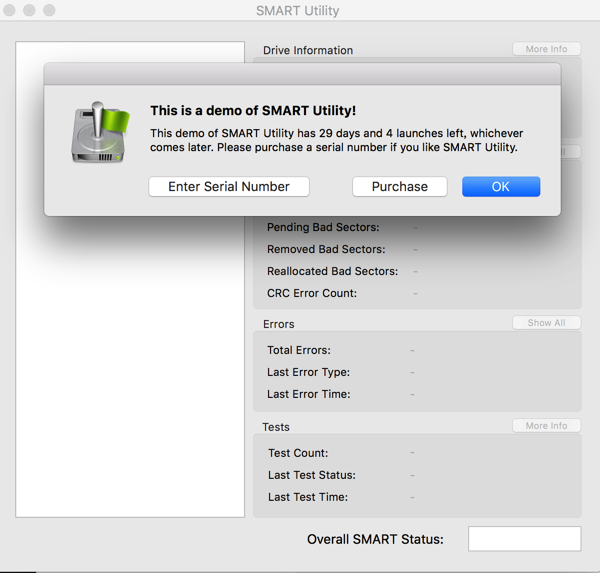Select 'Last Error Time:' label
This screenshot has width=600, height=573.
click(309, 394)
